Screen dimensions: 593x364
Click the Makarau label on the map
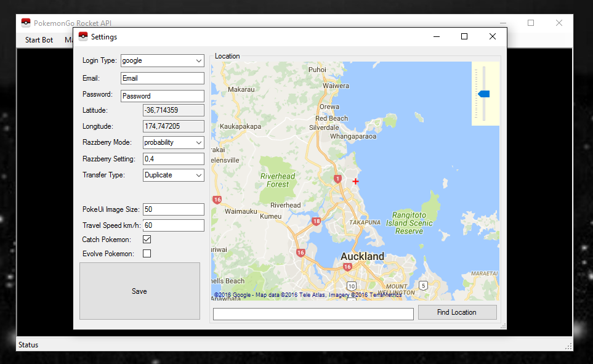tap(241, 89)
